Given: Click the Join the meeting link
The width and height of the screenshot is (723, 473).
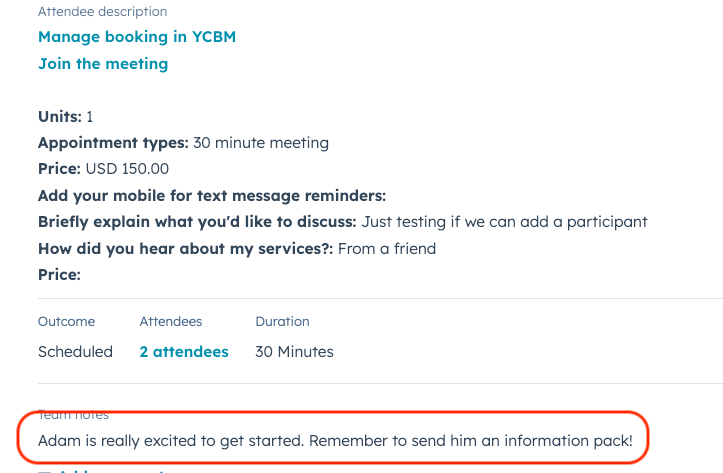Looking at the screenshot, I should click(x=103, y=64).
